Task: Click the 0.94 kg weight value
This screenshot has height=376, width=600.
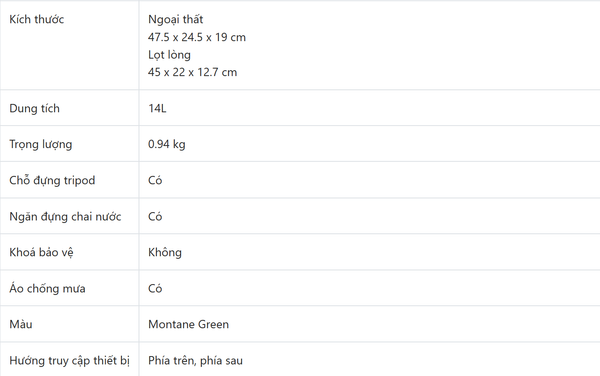Action: (166, 144)
